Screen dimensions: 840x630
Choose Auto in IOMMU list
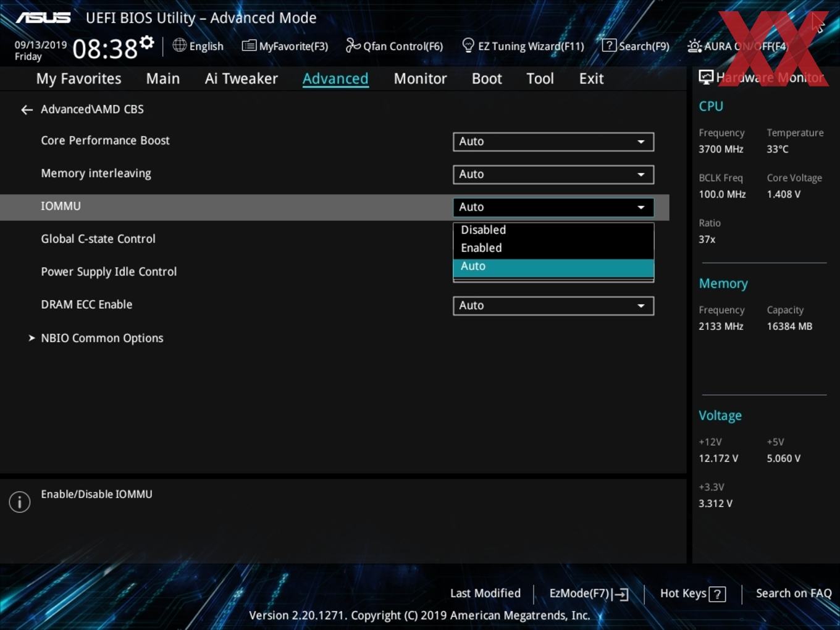tap(553, 267)
